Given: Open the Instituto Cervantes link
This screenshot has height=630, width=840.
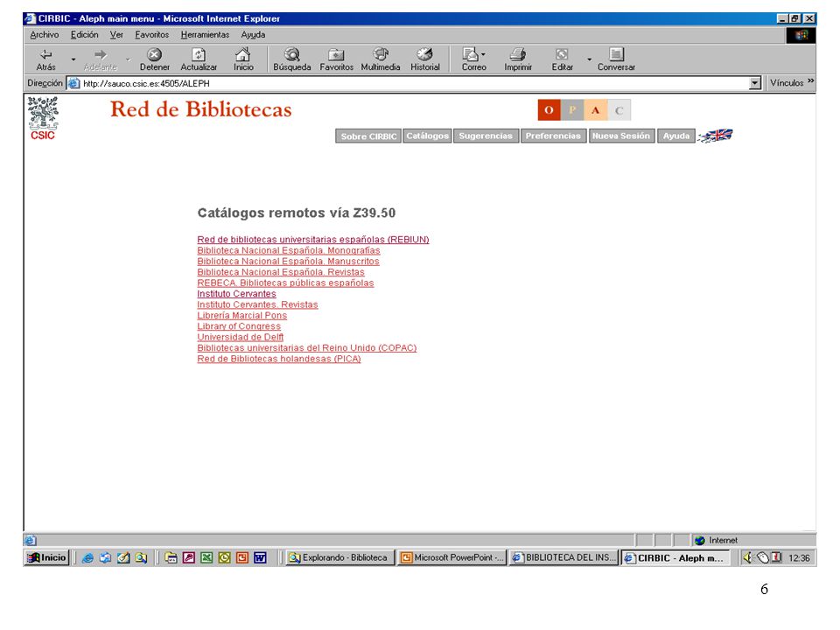Looking at the screenshot, I should pos(237,294).
